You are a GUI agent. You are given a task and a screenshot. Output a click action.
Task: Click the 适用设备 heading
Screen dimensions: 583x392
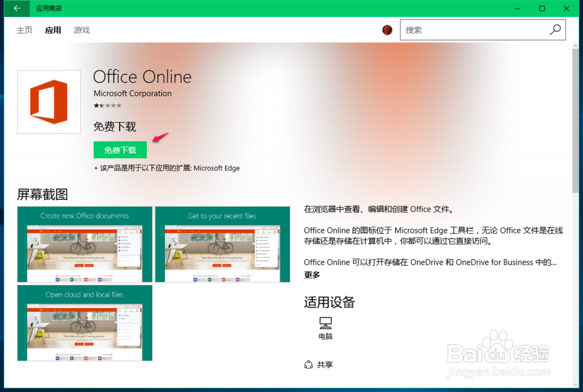pyautogui.click(x=329, y=302)
